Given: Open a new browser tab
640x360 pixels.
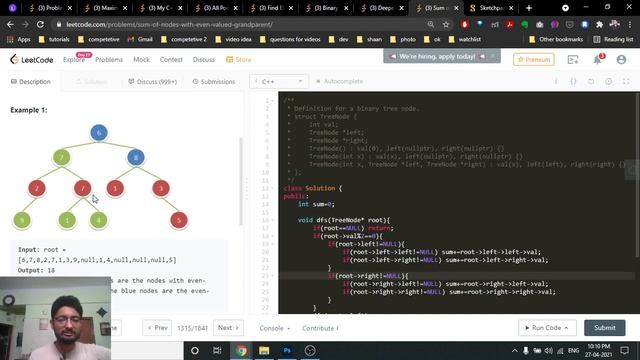Looking at the screenshot, I should [529, 8].
